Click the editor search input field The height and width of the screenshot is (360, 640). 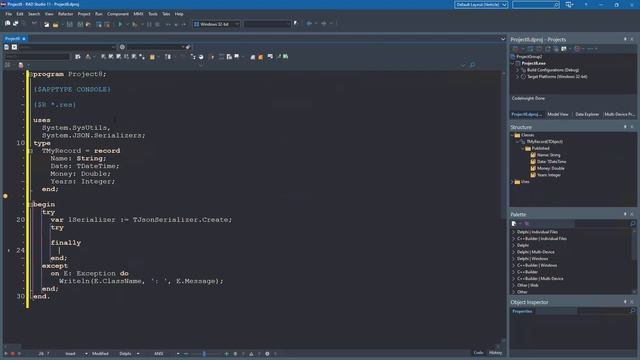coord(37,56)
